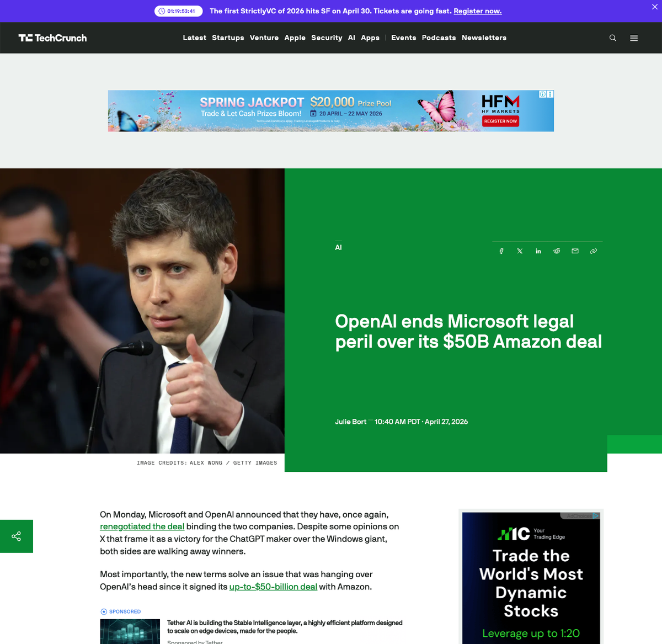Viewport: 662px width, 644px height.
Task: Click the Tether AI sponsored headline
Action: coord(285,627)
